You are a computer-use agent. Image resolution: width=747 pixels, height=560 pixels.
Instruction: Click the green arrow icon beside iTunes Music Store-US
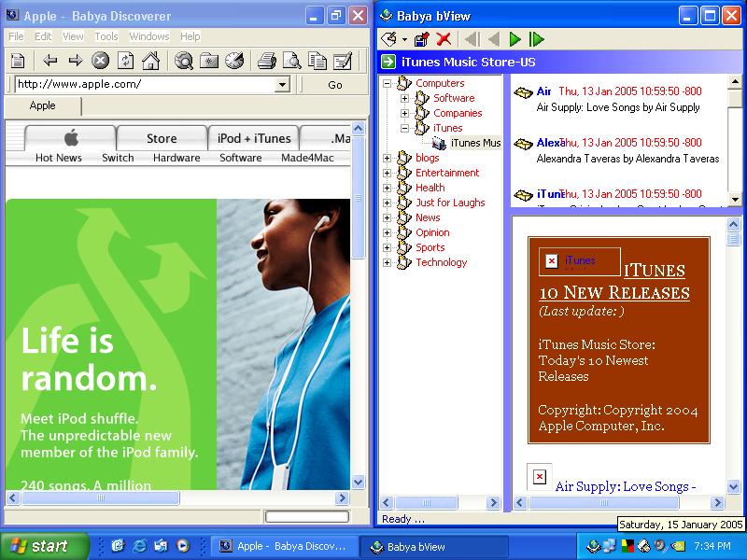click(388, 62)
